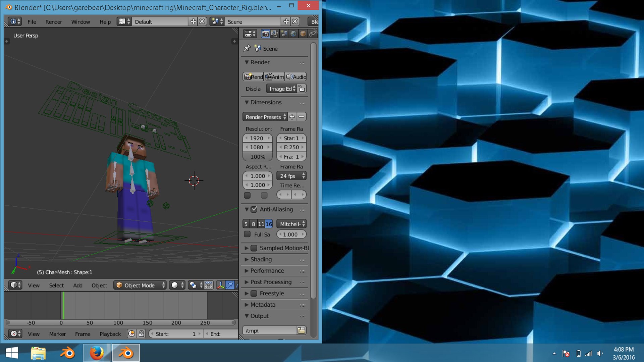Click the output path folder browse icon
Viewport: 644px width, 362px height.
tap(302, 330)
